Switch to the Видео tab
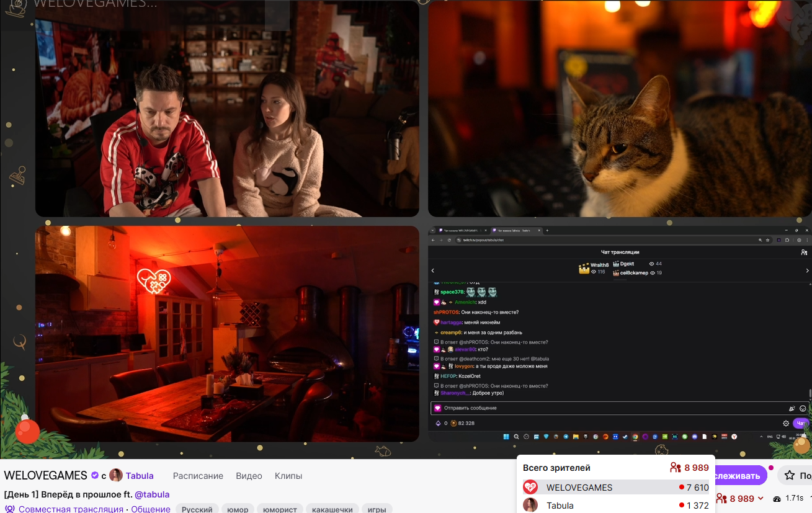The width and height of the screenshot is (812, 513). pyautogui.click(x=249, y=476)
